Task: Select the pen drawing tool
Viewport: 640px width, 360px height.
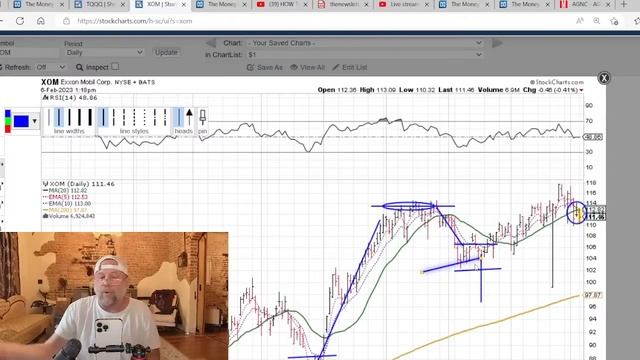Action: [x=202, y=118]
